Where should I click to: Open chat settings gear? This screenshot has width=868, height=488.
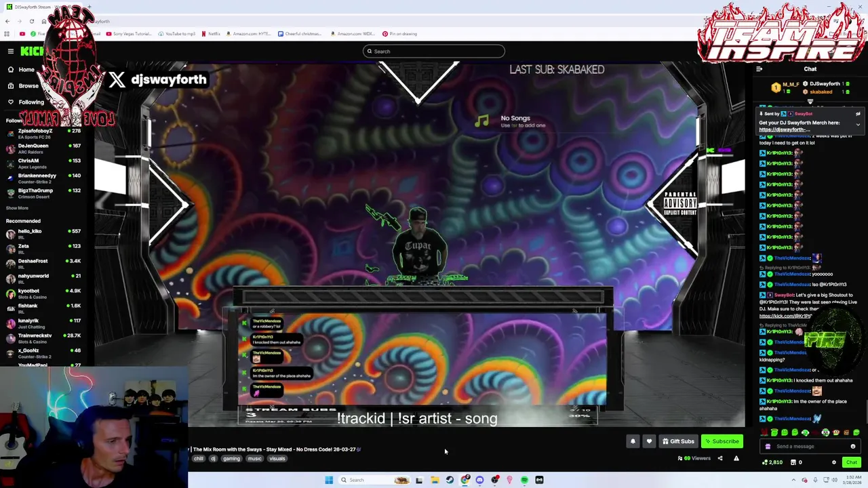(x=834, y=462)
